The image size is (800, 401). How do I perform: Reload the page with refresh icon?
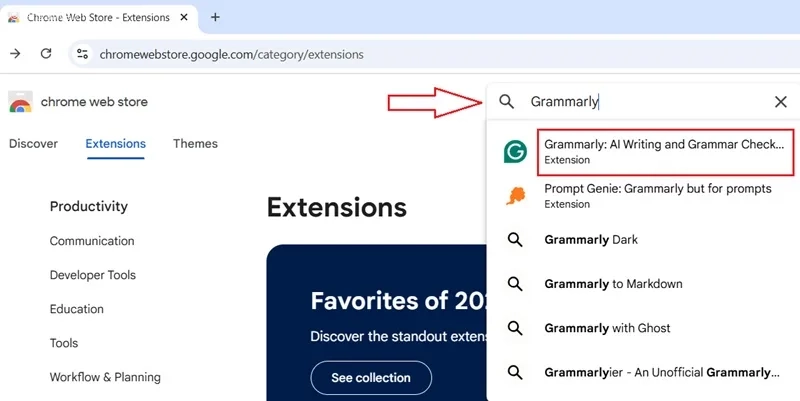point(46,54)
